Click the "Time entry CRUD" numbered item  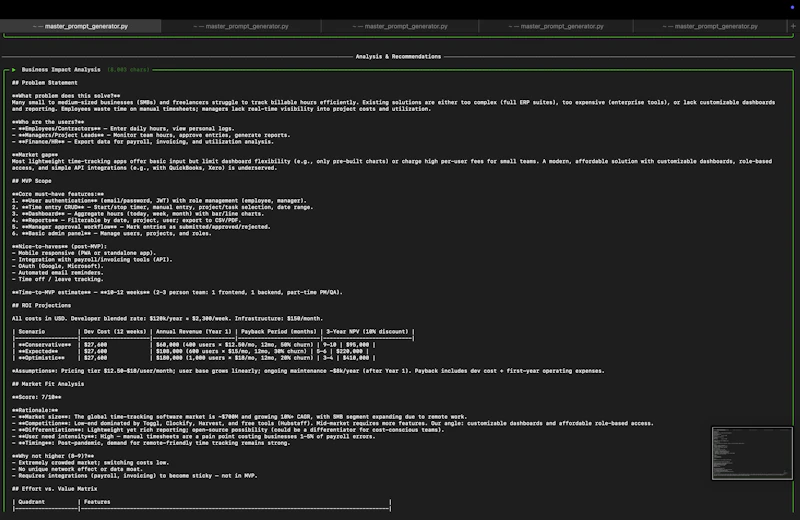(162, 207)
